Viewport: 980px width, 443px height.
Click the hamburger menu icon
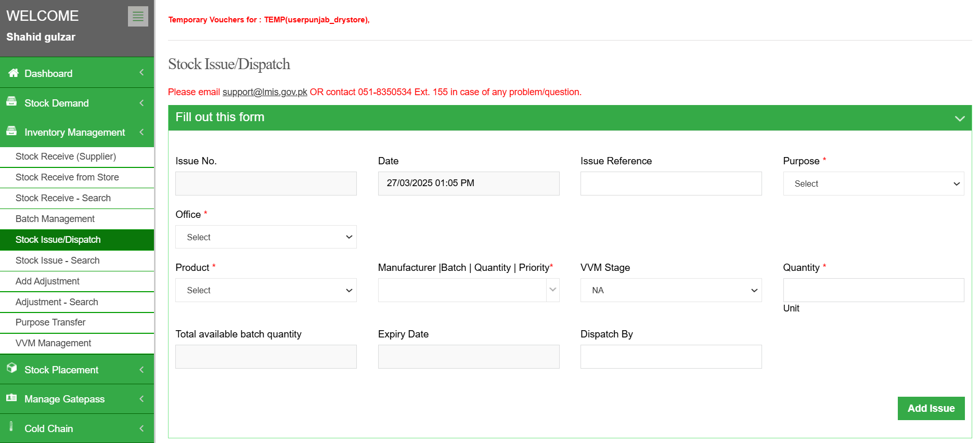point(138,17)
